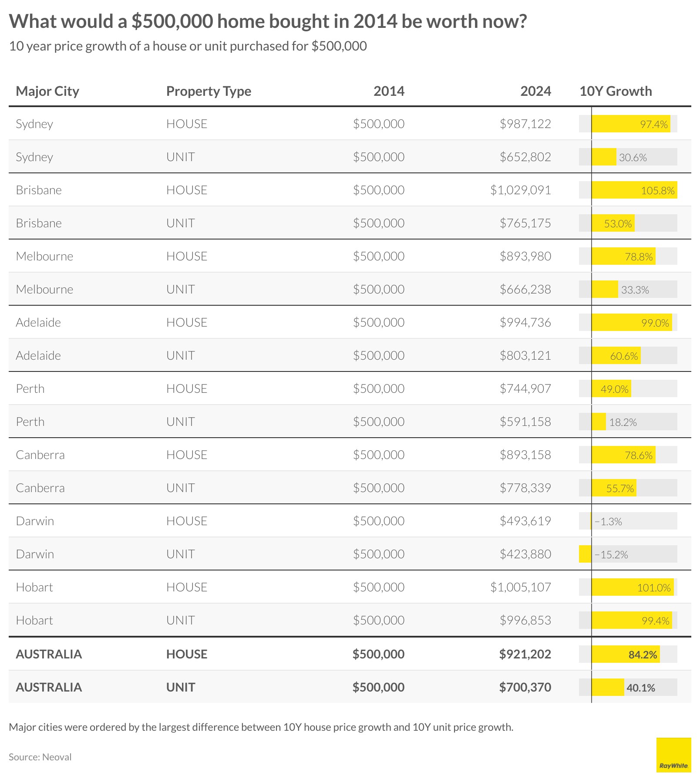Click the Adelaide unit $803,121 value

pyautogui.click(x=525, y=355)
